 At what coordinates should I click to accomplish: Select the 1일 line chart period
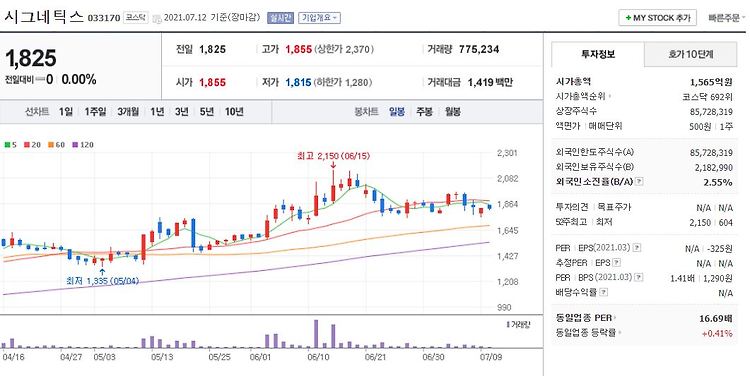(x=66, y=112)
